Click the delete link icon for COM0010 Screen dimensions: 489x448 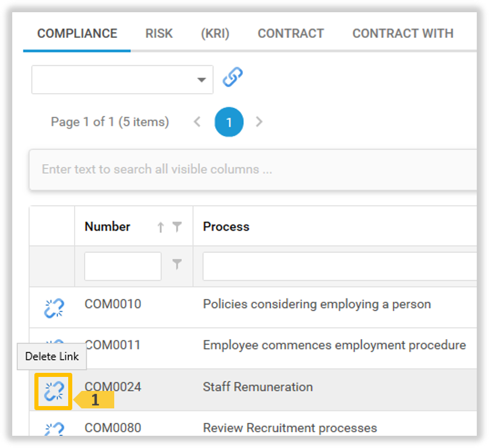[x=54, y=308]
